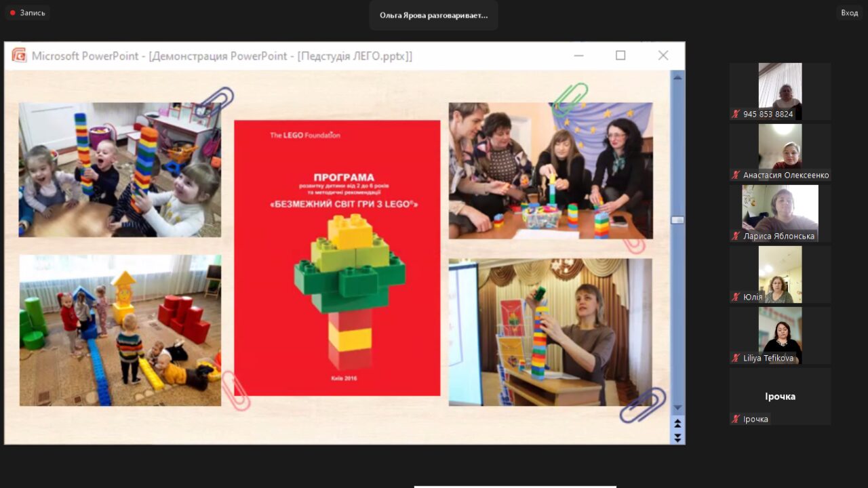Click the PowerPoint application icon in title bar

pyautogui.click(x=19, y=56)
